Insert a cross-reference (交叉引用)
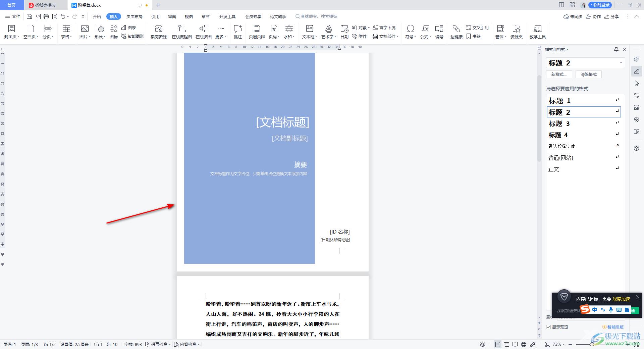Screen dimensions: 644x349 477,28
